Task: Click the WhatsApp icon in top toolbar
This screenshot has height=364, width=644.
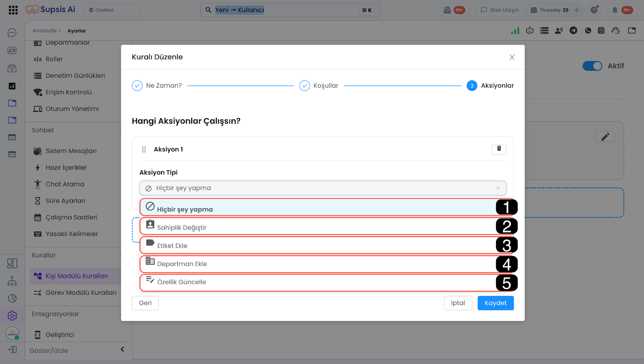Action: [x=588, y=31]
